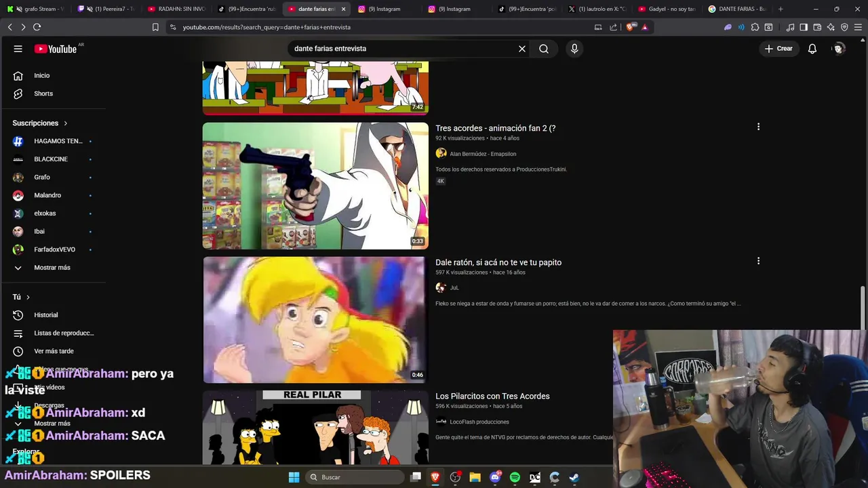Open Discord from the taskbar

[x=495, y=477]
